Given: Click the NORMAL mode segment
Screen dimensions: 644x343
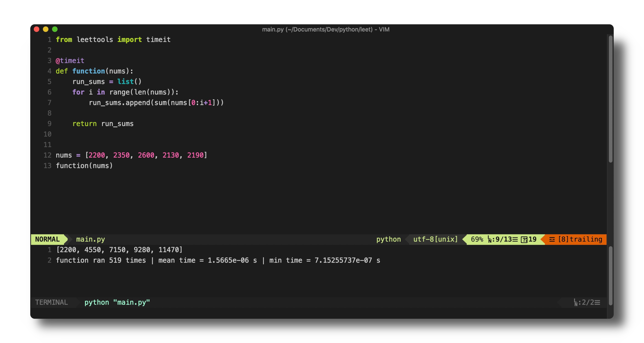Looking at the screenshot, I should [47, 239].
